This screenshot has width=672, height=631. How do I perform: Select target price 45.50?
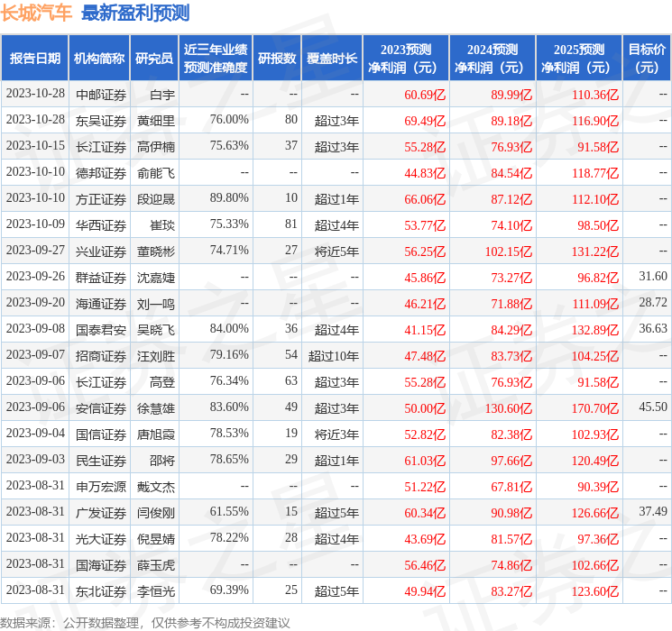pyautogui.click(x=653, y=407)
